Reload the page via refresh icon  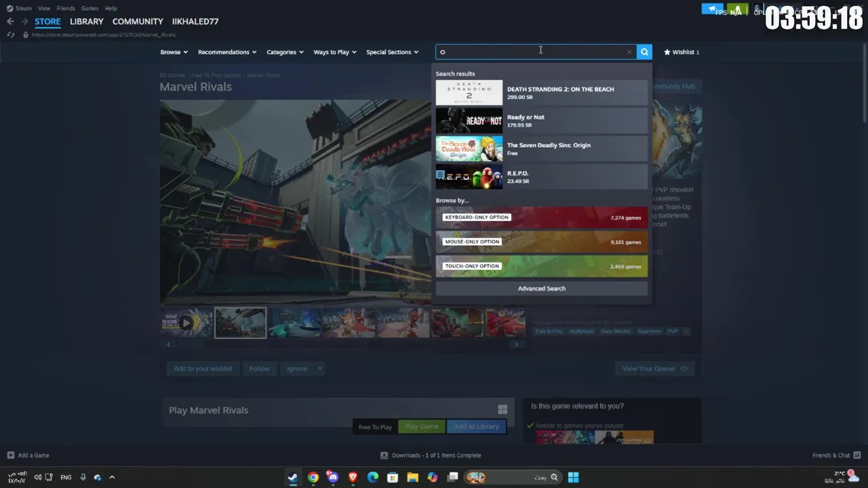click(x=10, y=35)
